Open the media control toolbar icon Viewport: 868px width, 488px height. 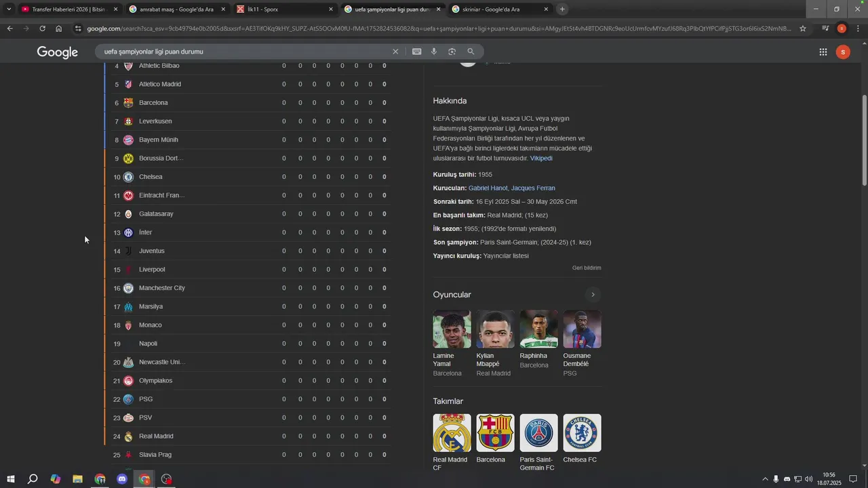pyautogui.click(x=825, y=28)
